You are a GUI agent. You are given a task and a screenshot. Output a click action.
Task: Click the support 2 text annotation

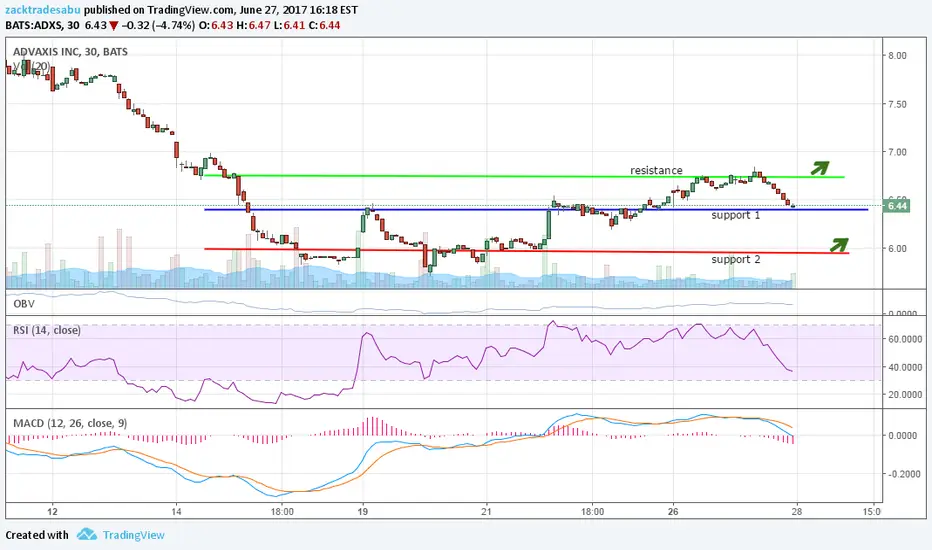tap(736, 259)
